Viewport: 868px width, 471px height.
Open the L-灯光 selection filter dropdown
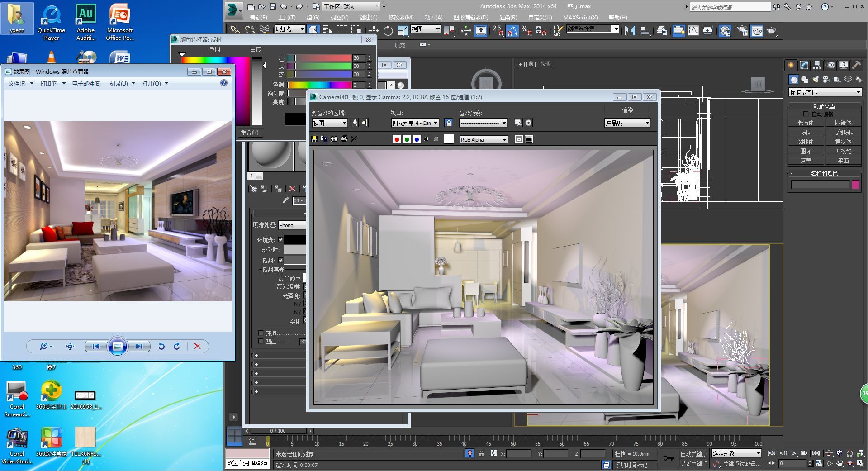coord(290,29)
